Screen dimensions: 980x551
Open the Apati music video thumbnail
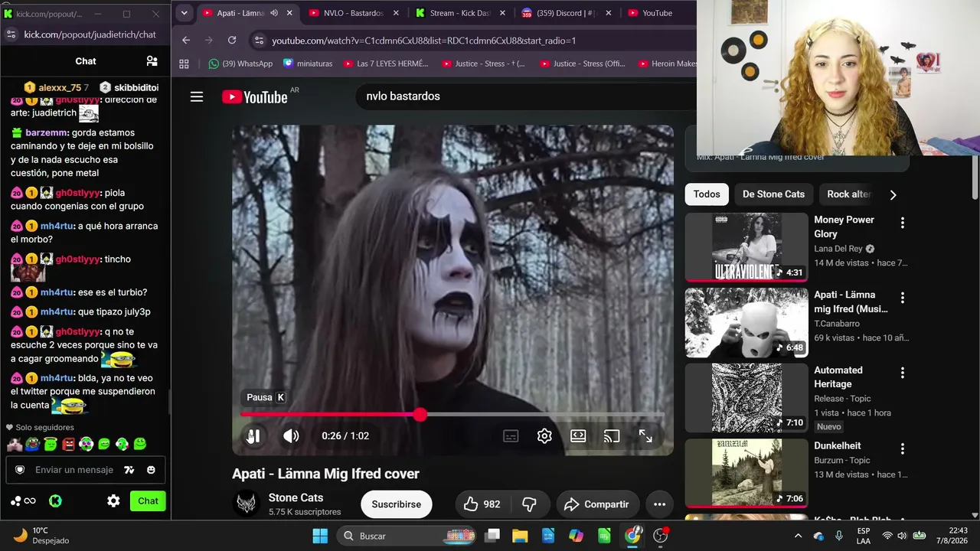[x=746, y=322]
